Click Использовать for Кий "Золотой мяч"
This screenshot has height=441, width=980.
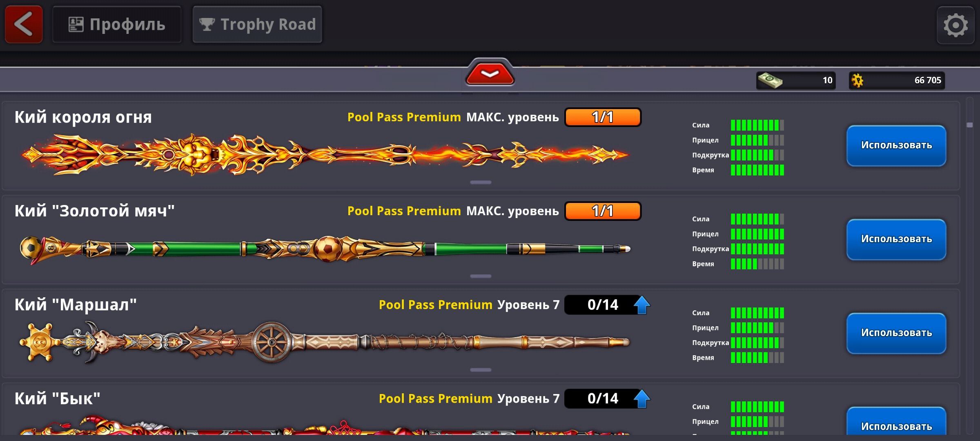[x=896, y=239]
